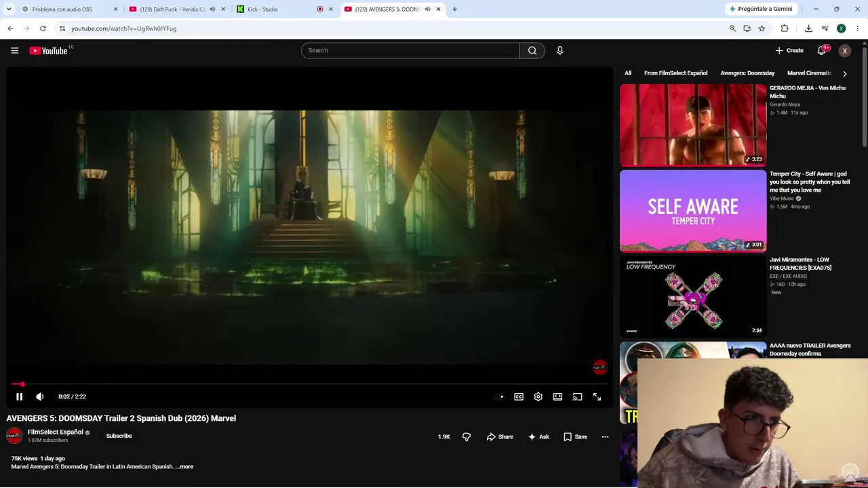
Task: Bookmark this page with the star
Action: (762, 28)
